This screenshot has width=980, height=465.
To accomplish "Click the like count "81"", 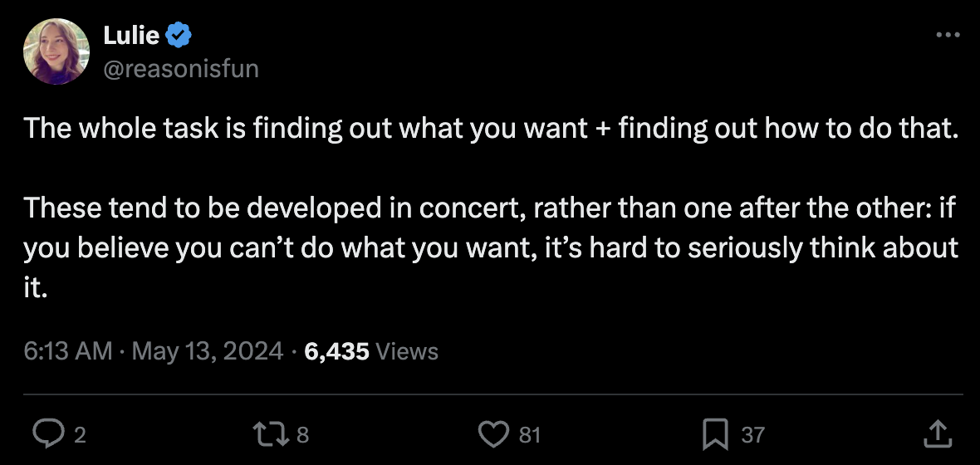I will [x=530, y=434].
